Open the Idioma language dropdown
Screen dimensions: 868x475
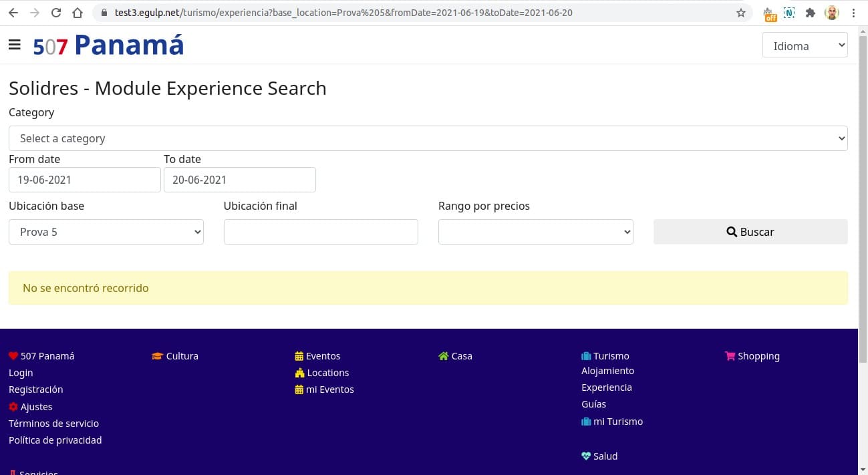pyautogui.click(x=805, y=45)
